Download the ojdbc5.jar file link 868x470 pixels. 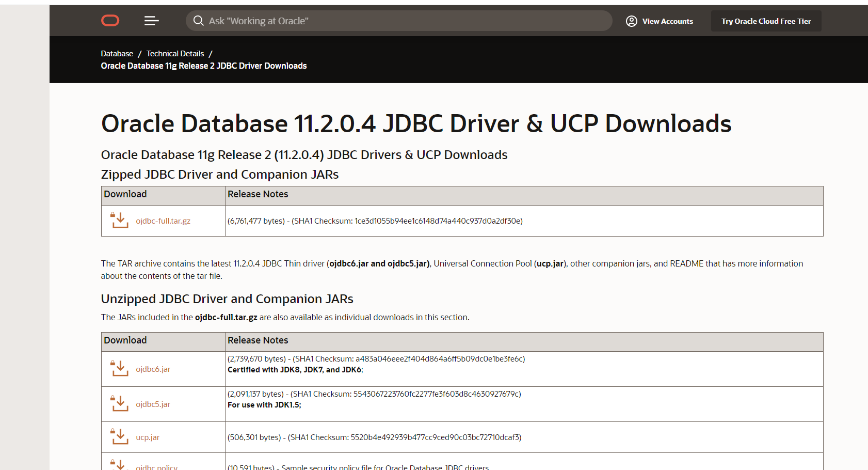coord(153,404)
